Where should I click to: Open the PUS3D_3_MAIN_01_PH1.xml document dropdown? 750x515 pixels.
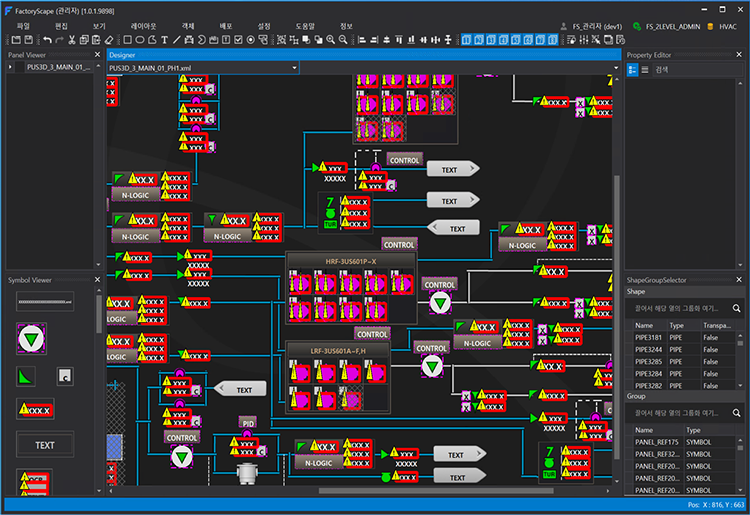294,68
